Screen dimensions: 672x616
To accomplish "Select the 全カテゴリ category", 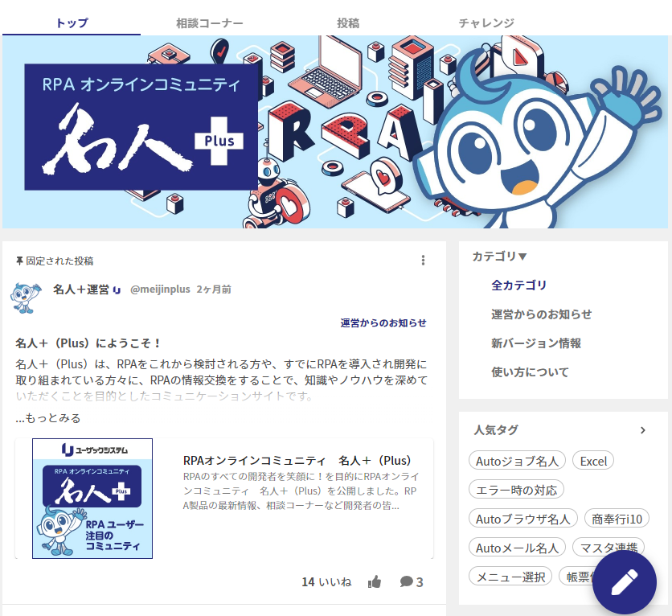I will (x=518, y=285).
